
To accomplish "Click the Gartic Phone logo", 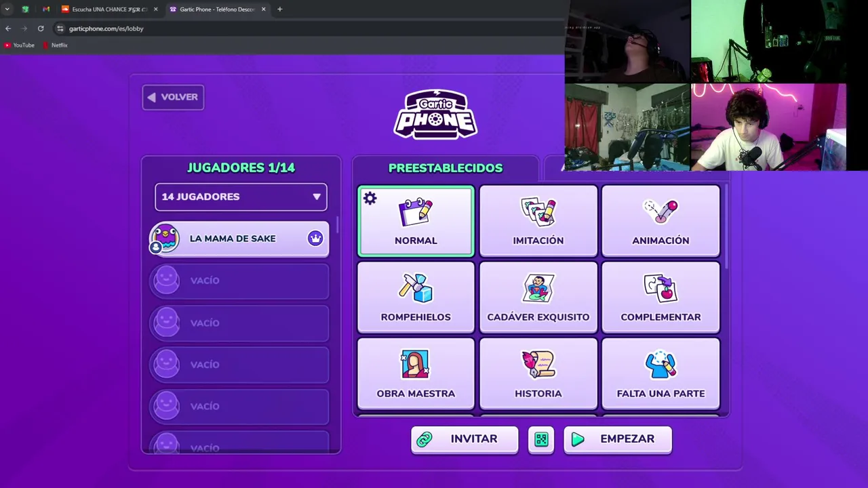I will (x=435, y=115).
